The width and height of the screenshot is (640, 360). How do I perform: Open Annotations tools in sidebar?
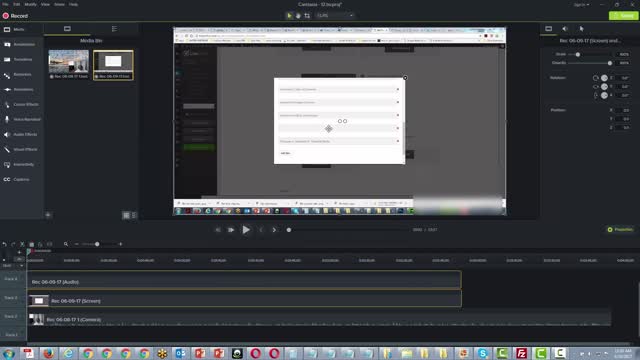(x=22, y=44)
